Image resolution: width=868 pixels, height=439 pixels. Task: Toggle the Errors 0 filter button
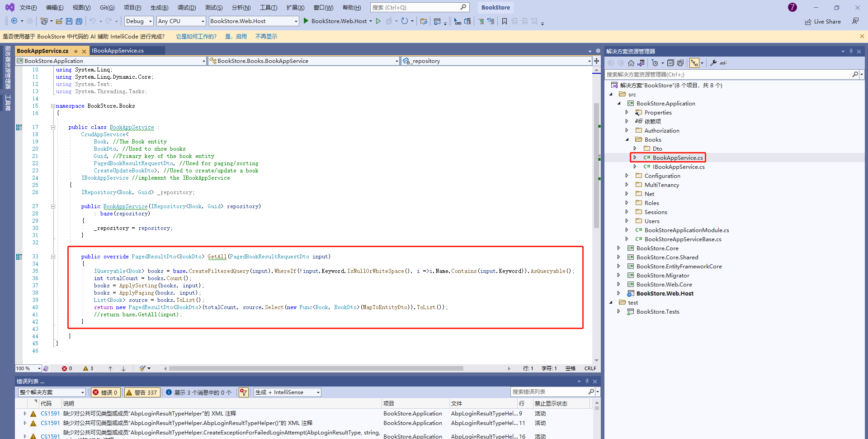[106, 392]
